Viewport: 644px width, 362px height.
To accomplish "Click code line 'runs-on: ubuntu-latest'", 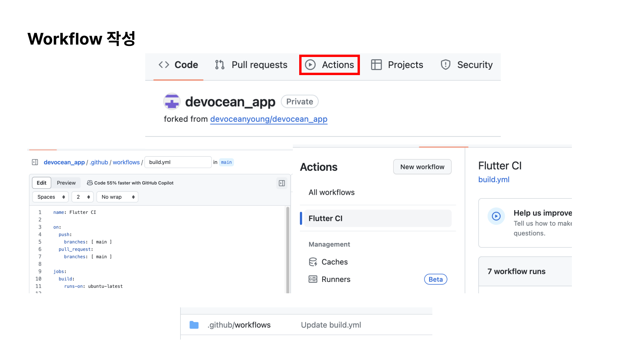I will (94, 286).
